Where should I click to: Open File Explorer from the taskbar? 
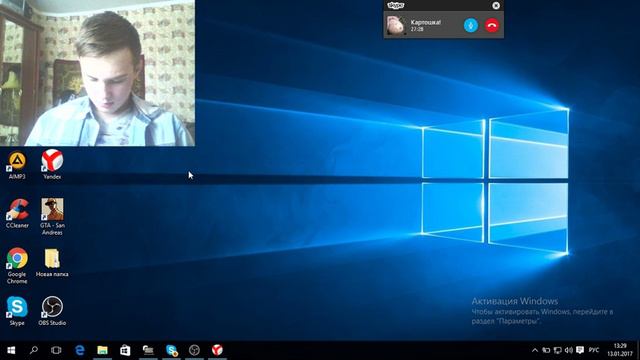(x=102, y=350)
